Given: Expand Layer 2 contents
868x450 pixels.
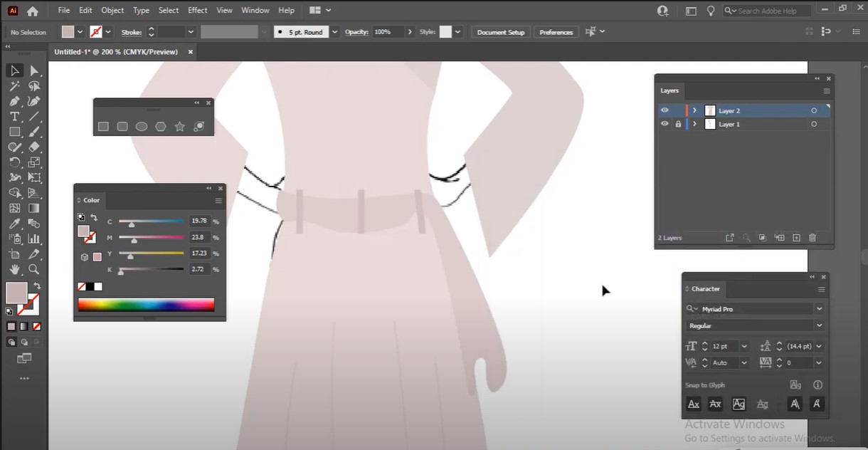Looking at the screenshot, I should tap(695, 110).
